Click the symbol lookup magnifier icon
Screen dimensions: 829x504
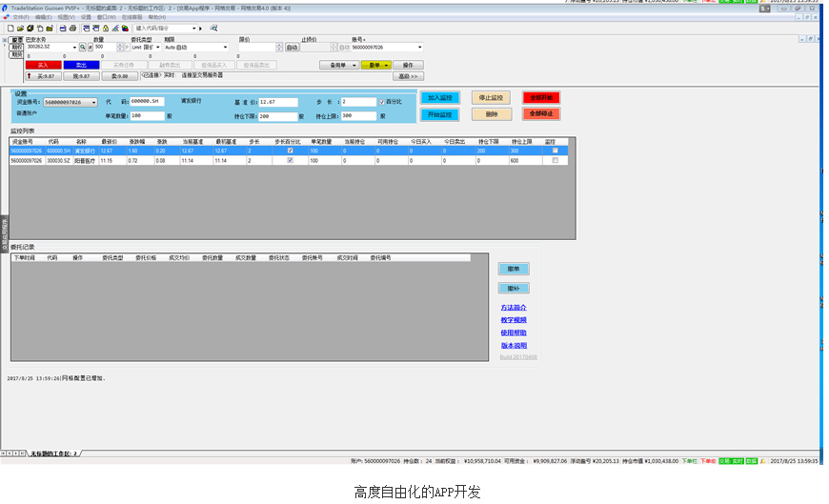(x=82, y=47)
